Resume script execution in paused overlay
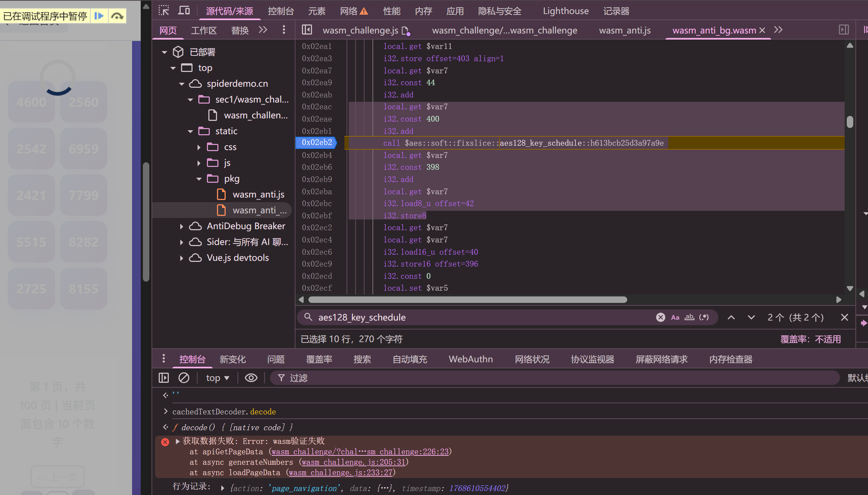868x495 pixels. (99, 16)
